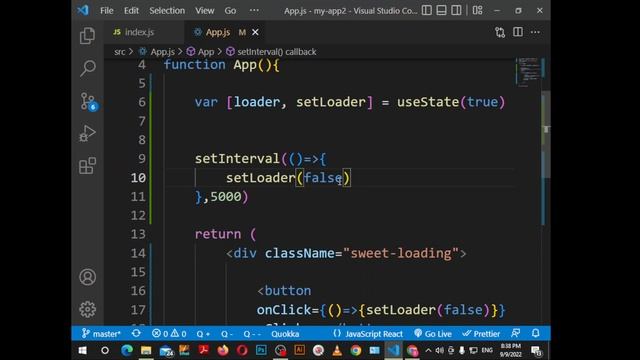640x360 pixels.
Task: Open editor More Actions ellipsis
Action: tap(535, 32)
